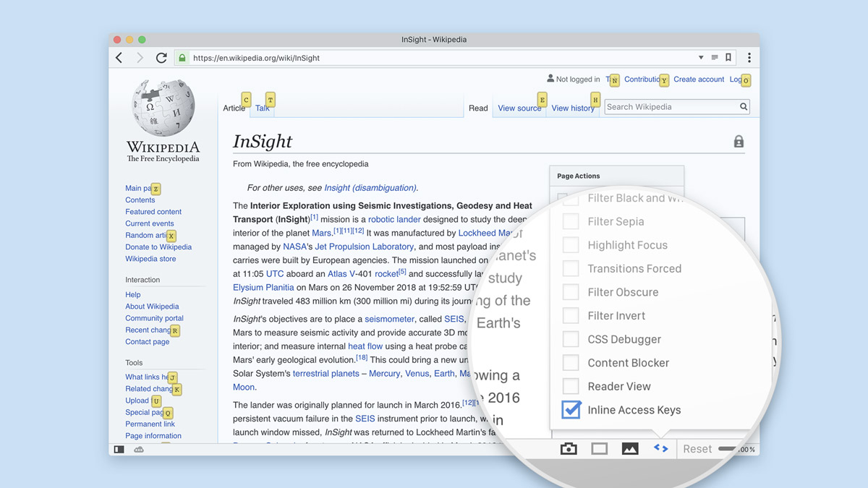Screen dimensions: 868x488
Task: Open the heat flow link
Action: tap(365, 346)
